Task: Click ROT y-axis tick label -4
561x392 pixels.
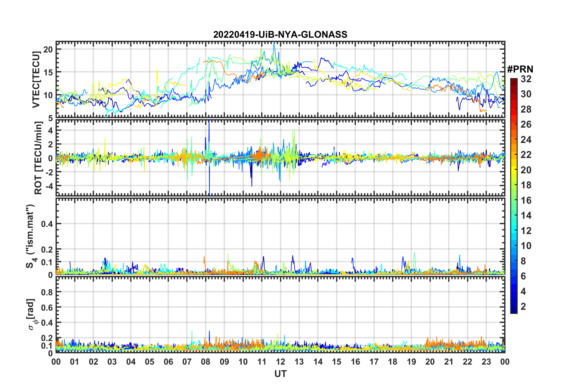Action: [x=50, y=186]
